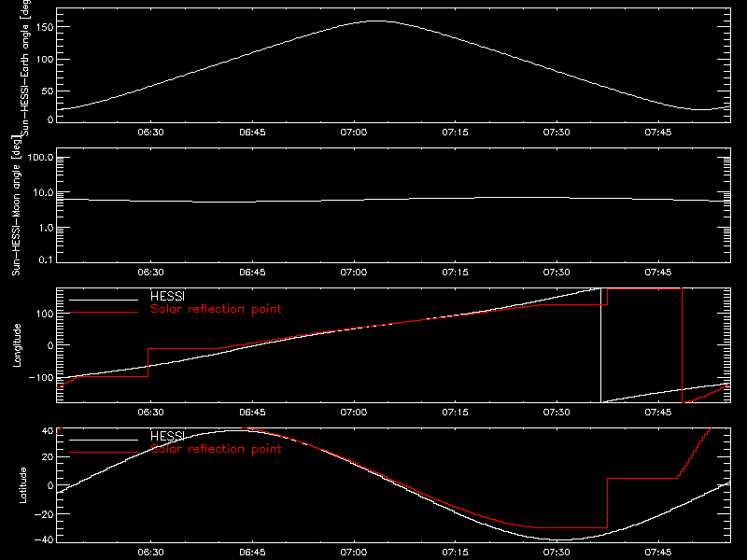The height and width of the screenshot is (560, 747).
Task: Click the 100 tick on Longitude axis
Action: (x=44, y=314)
